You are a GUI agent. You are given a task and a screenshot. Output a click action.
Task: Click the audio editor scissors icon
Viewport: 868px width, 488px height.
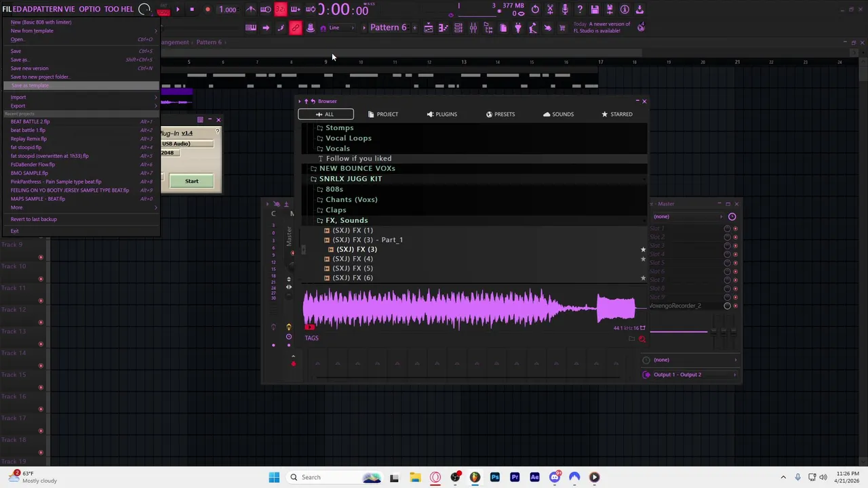pos(550,9)
